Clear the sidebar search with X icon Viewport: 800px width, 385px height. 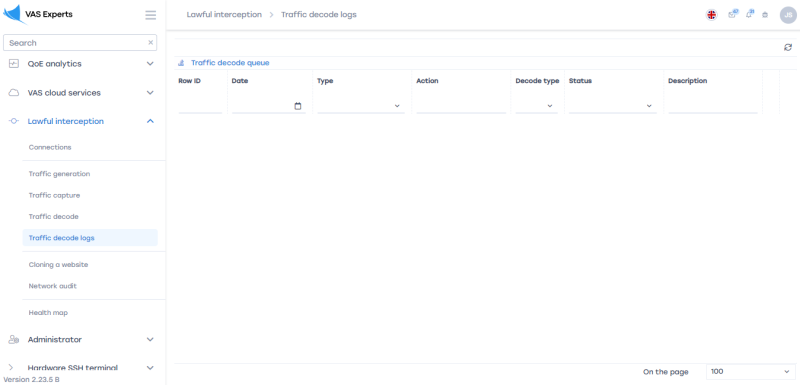pos(151,43)
